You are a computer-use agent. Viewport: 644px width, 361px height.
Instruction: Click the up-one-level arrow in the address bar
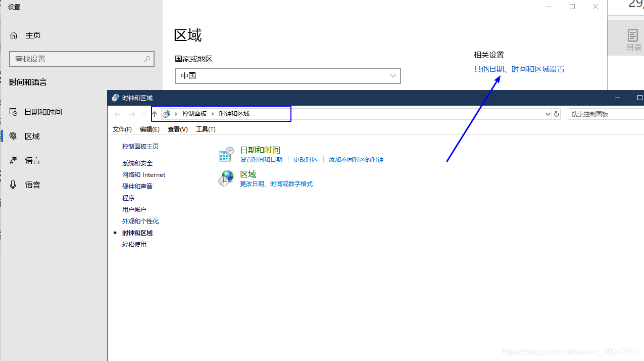(x=155, y=114)
